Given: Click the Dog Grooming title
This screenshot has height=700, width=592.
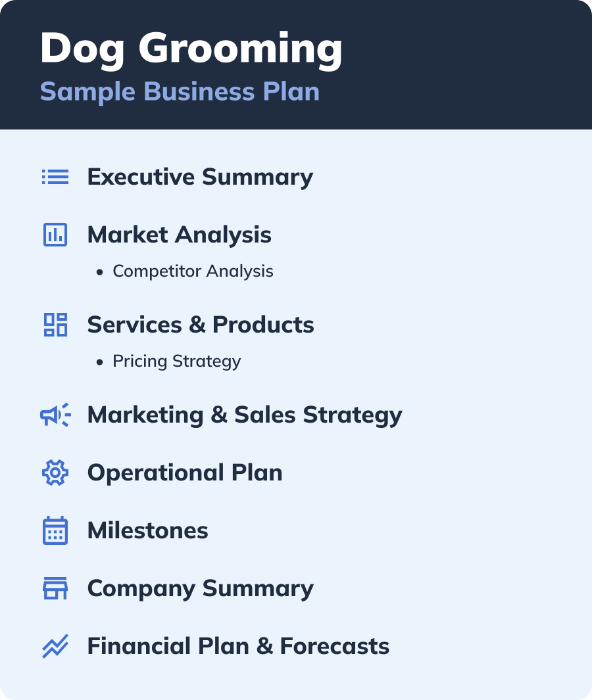Looking at the screenshot, I should click(x=191, y=49).
